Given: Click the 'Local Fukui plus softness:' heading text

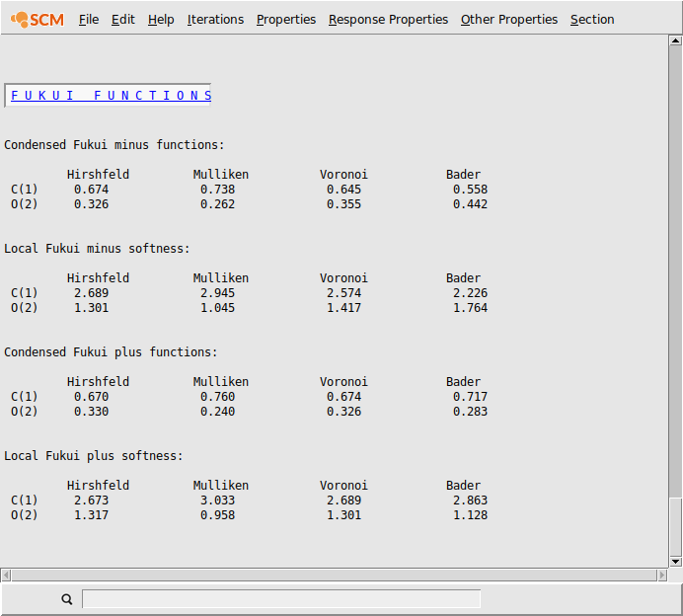Looking at the screenshot, I should (94, 456).
